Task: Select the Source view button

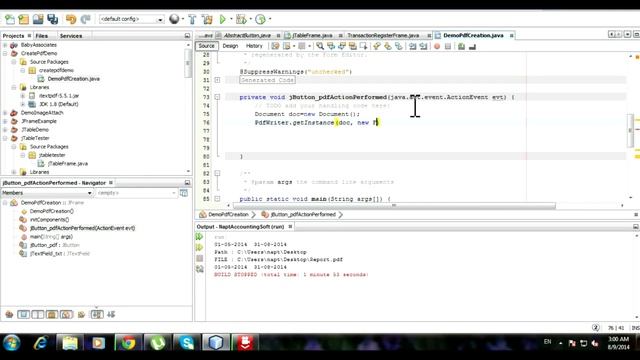Action: point(207,46)
